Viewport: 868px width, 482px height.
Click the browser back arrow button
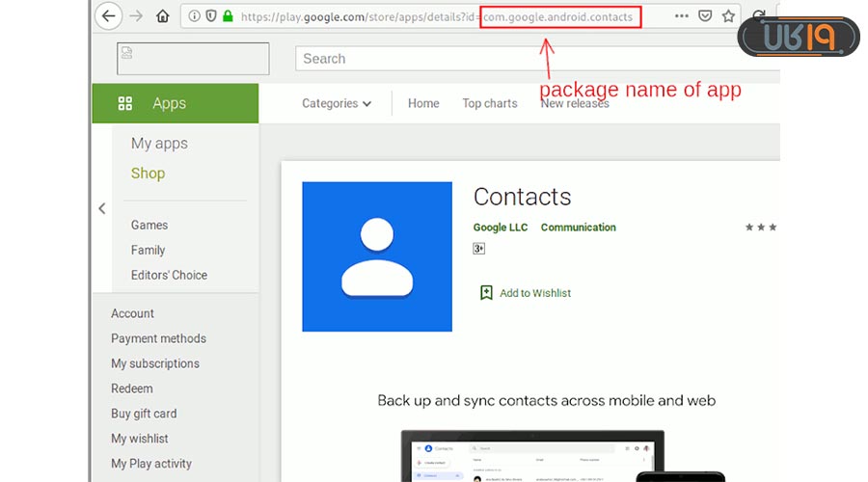pos(109,16)
